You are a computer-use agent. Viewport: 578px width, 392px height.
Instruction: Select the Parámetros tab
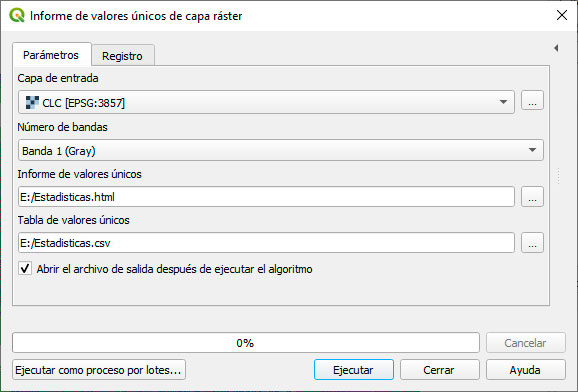(51, 55)
